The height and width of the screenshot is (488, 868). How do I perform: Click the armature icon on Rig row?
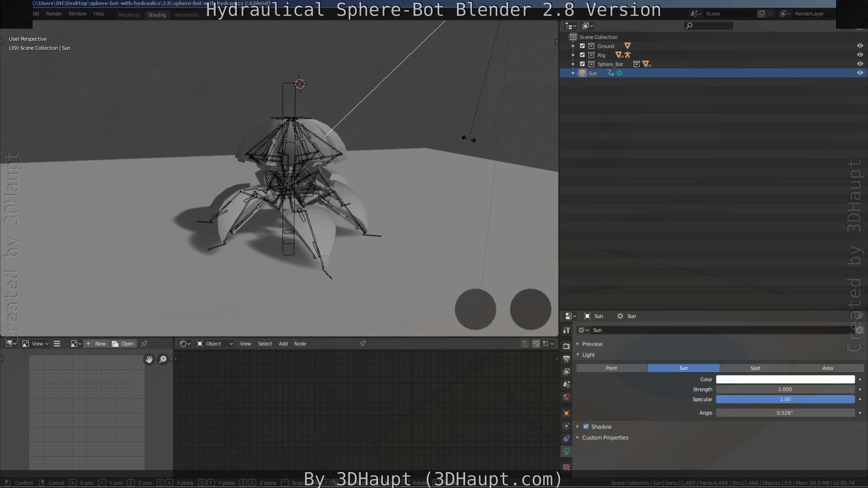coord(627,55)
